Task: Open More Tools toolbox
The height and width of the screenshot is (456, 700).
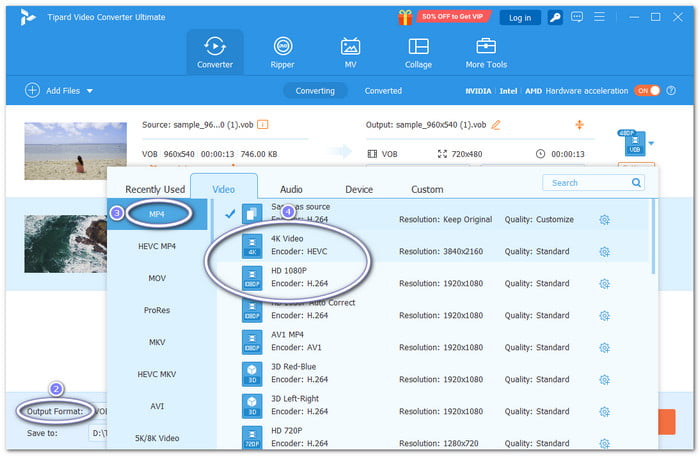Action: 486,52
